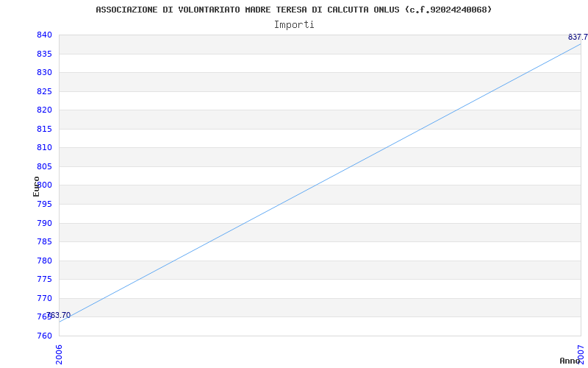Select the 835 y-axis label
Image resolution: width=588 pixels, height=368 pixels.
coord(44,54)
